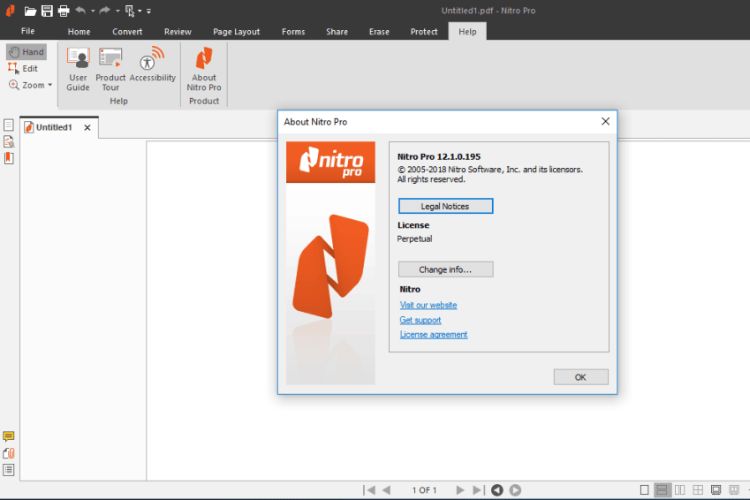Image resolution: width=750 pixels, height=500 pixels.
Task: Close the Untitled1 document tab
Action: click(x=87, y=128)
